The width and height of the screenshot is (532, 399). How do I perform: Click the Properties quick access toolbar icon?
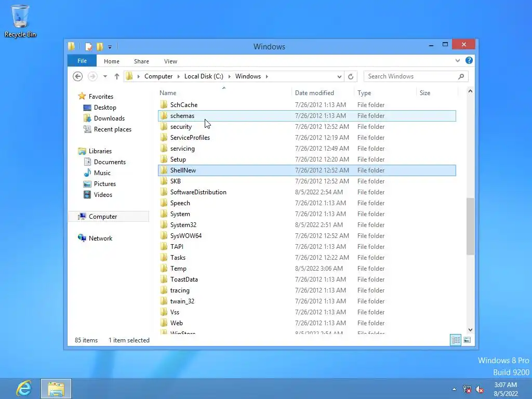(x=88, y=46)
